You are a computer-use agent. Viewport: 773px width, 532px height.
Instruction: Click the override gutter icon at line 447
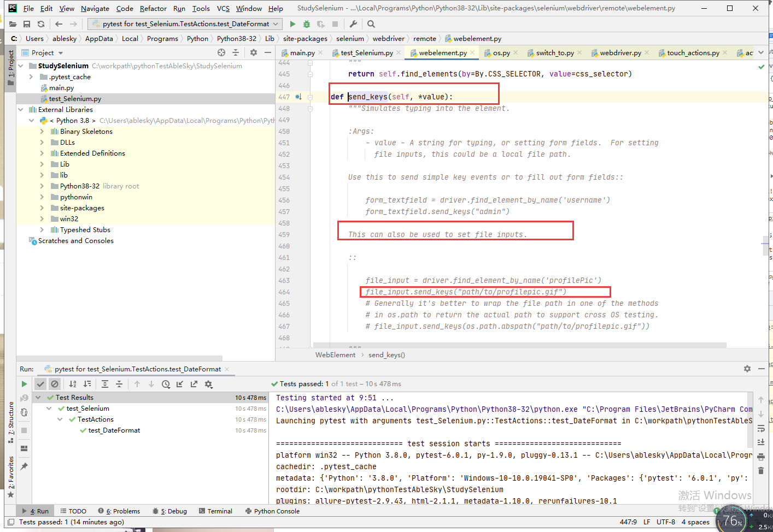point(298,97)
